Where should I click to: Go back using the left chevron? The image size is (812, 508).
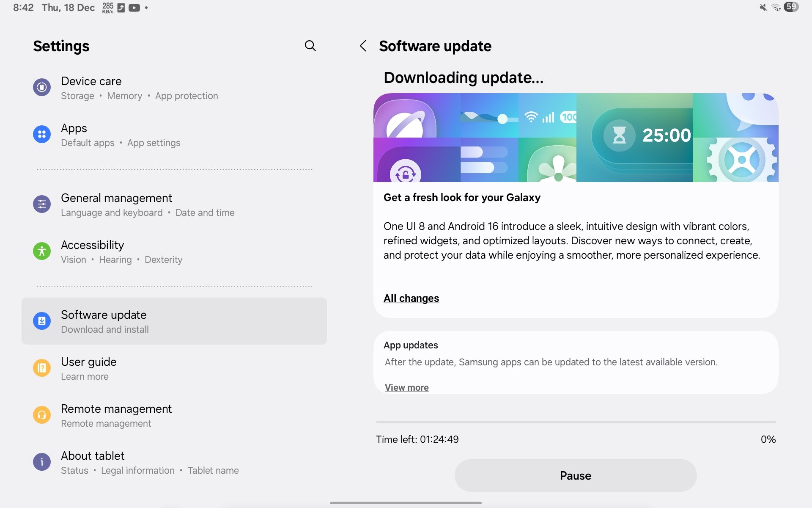(363, 46)
